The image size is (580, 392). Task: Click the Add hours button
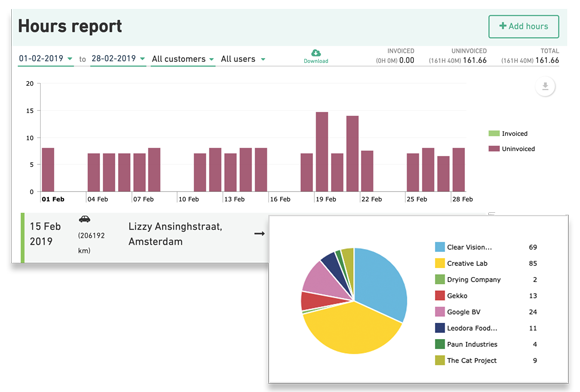pyautogui.click(x=523, y=26)
